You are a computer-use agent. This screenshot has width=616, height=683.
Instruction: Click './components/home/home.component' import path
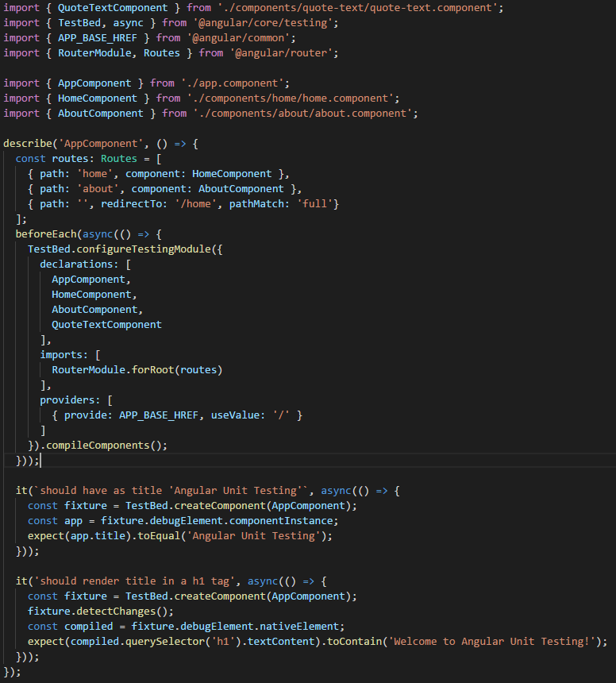(291, 98)
